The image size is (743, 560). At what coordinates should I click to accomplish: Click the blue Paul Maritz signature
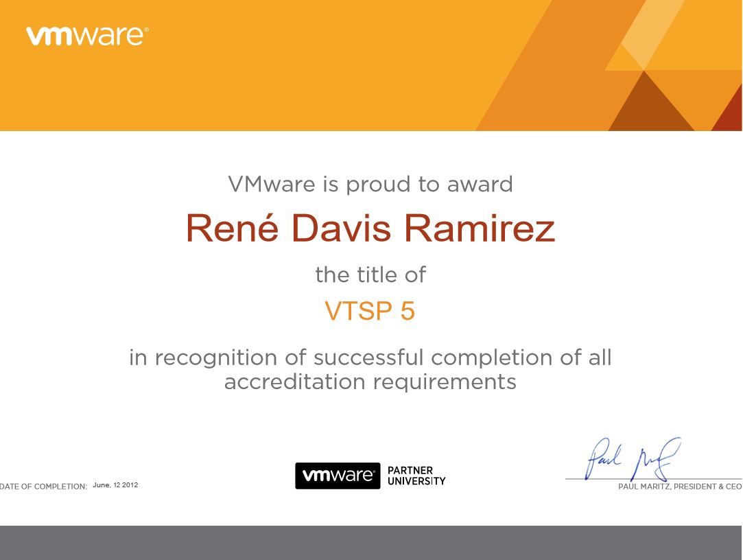[634, 459]
